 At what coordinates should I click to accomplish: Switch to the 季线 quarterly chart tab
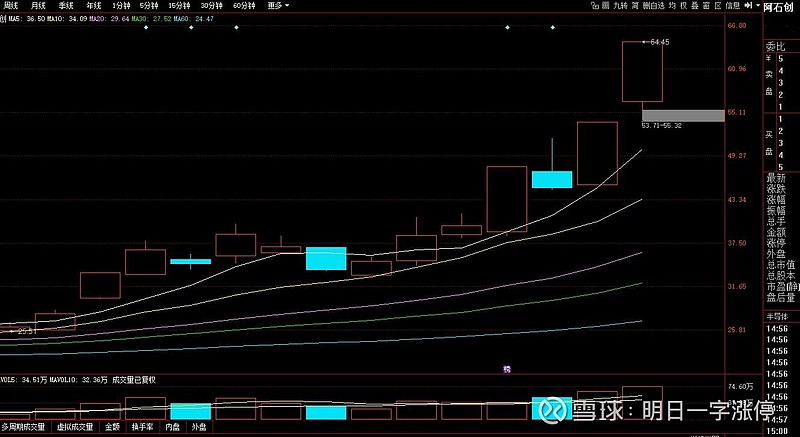[x=65, y=6]
